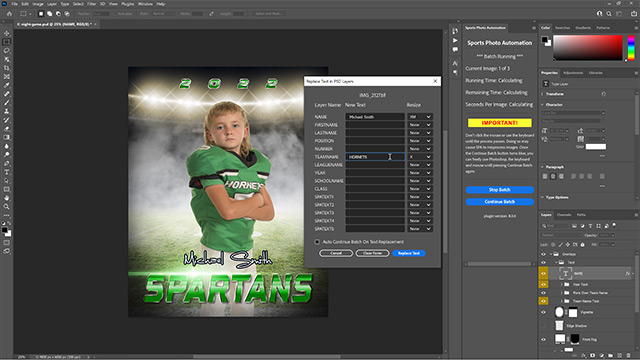The height and width of the screenshot is (360, 640).
Task: Select the Gradient tool
Action: click(7, 137)
